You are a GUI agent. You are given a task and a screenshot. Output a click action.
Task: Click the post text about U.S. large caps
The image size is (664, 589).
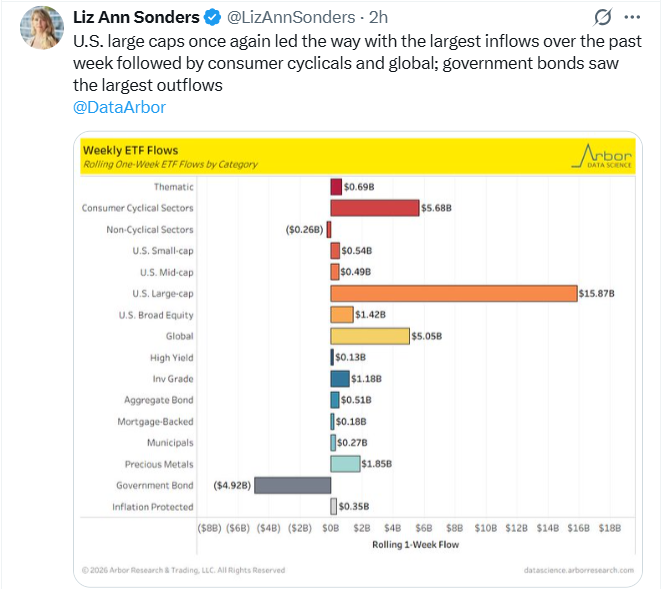click(340, 62)
